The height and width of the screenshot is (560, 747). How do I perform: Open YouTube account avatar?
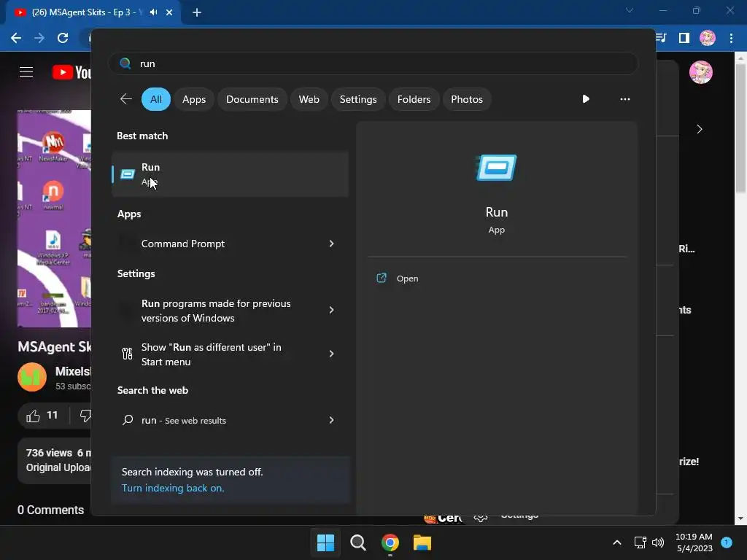click(701, 72)
